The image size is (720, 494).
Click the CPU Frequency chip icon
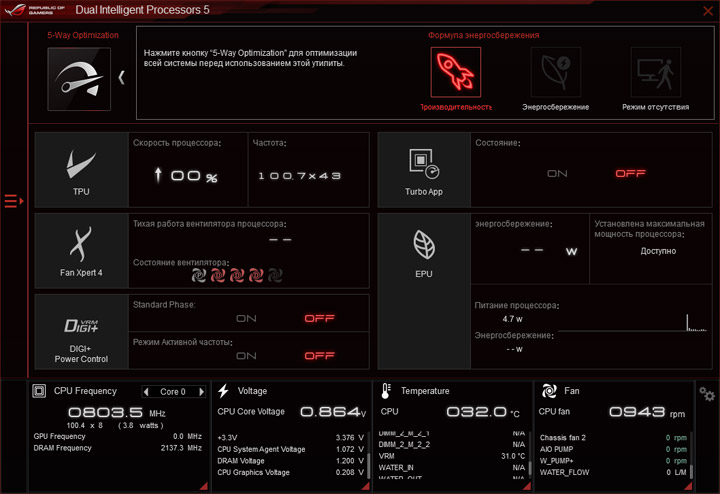click(39, 391)
